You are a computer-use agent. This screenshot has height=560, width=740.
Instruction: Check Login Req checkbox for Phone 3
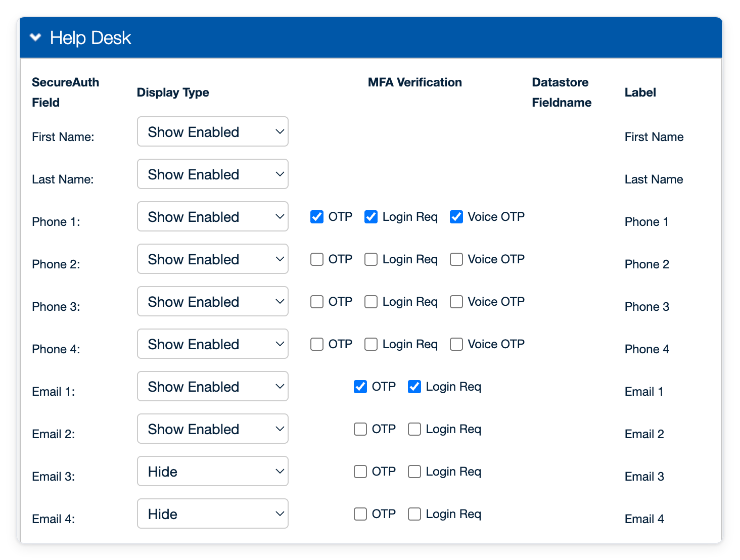pyautogui.click(x=371, y=302)
